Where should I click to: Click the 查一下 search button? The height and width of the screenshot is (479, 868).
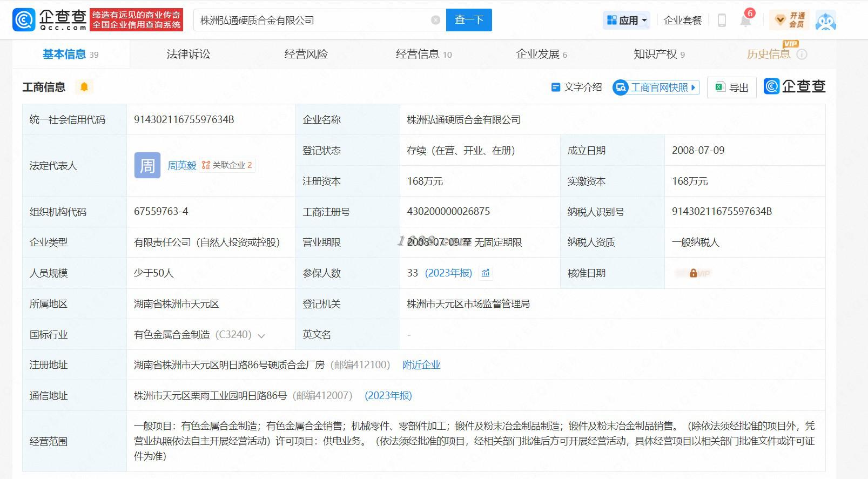click(x=469, y=20)
